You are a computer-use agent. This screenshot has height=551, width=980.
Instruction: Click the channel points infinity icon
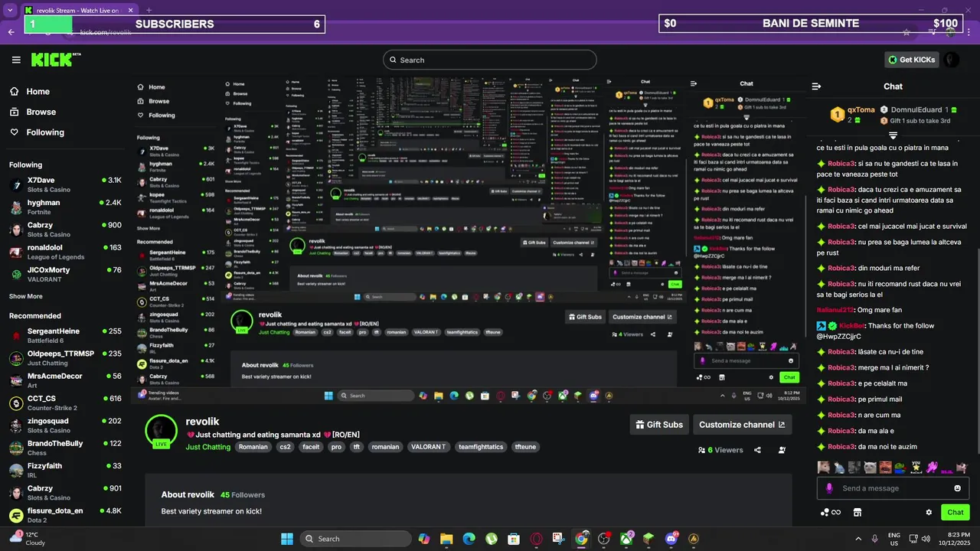tap(836, 512)
